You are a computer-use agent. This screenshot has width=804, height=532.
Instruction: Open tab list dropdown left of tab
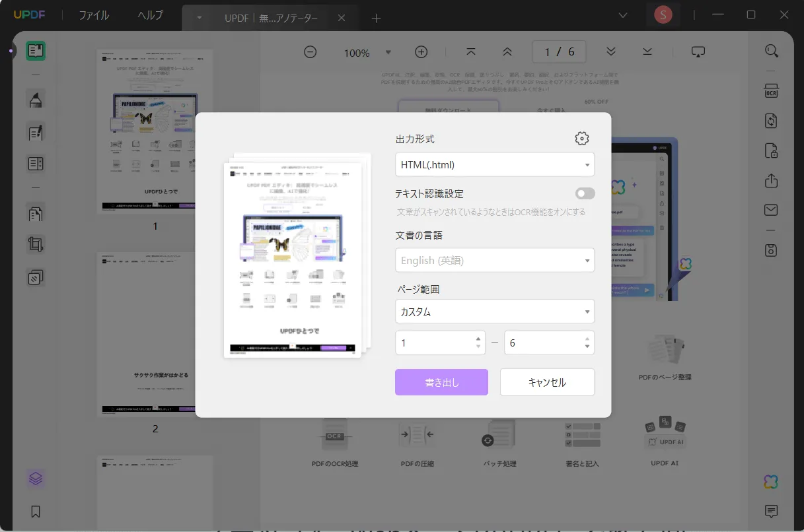200,18
